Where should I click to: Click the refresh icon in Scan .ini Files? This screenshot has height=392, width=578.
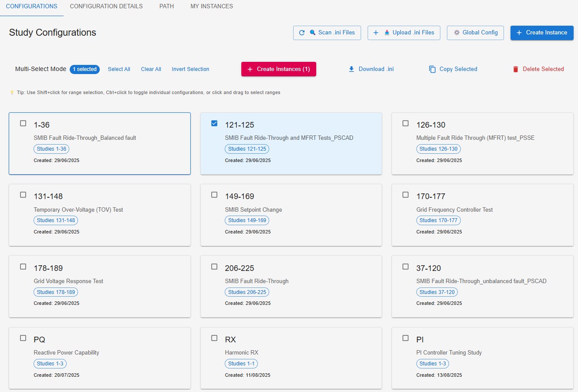coord(302,33)
